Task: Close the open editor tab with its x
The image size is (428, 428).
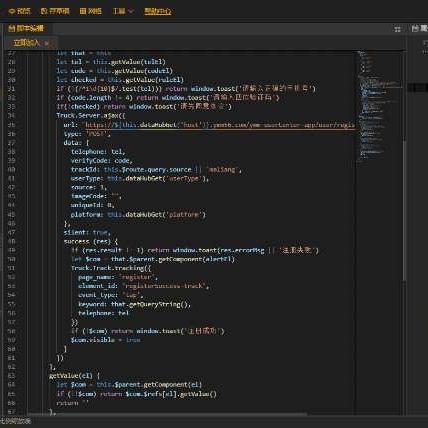Action: click(47, 43)
